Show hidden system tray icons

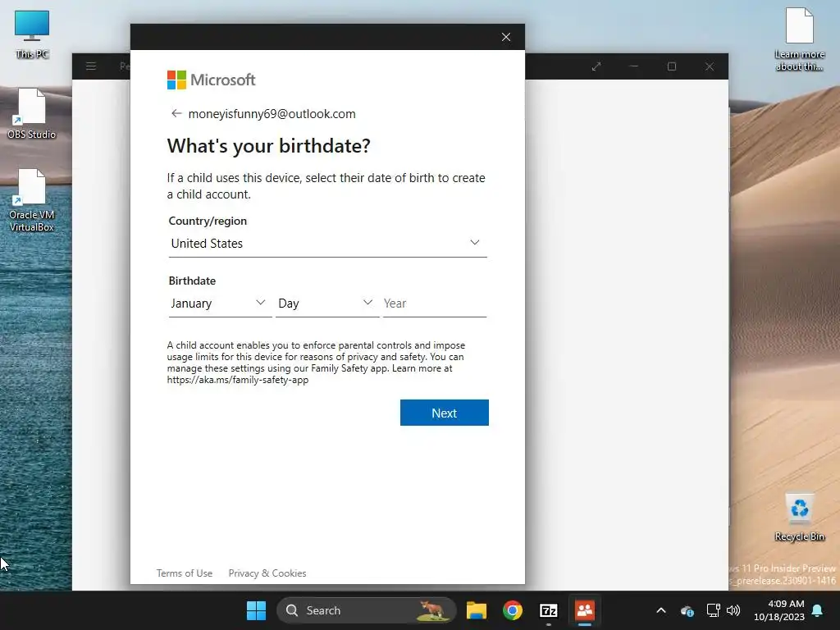(x=661, y=610)
